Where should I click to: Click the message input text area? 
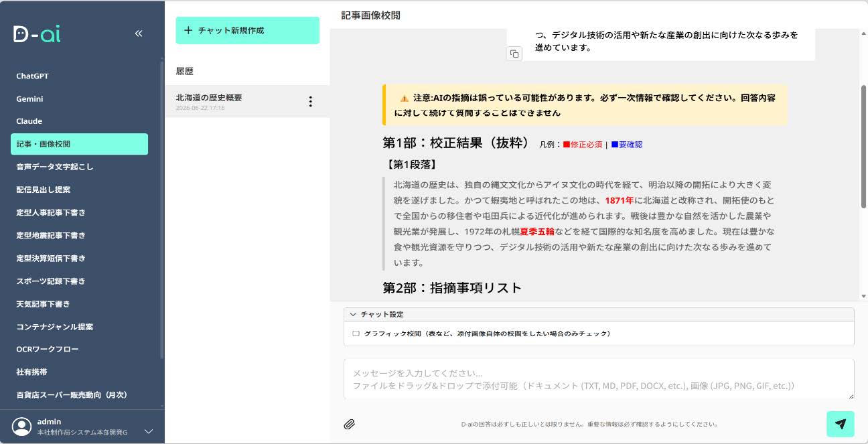pyautogui.click(x=599, y=379)
